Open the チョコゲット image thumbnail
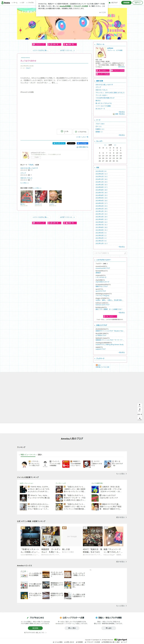This screenshot has width=144, height=644. tap(41, 197)
